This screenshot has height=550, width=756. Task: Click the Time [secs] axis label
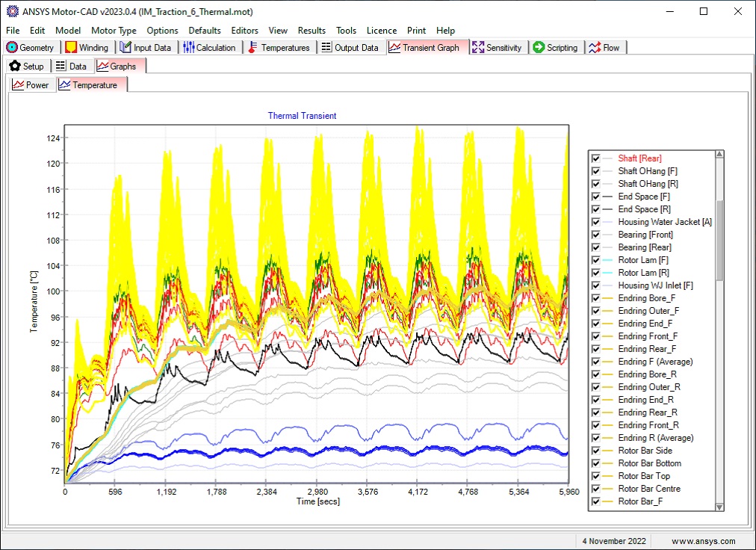[317, 501]
